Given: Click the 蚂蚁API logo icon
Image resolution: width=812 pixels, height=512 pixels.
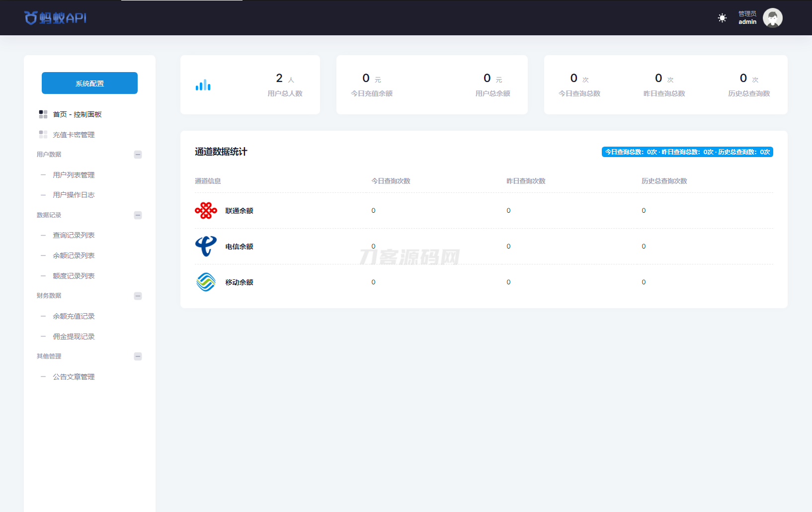Looking at the screenshot, I should (31, 17).
